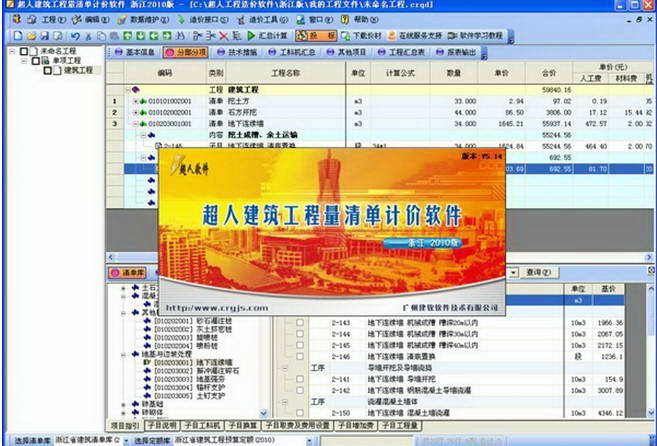The width and height of the screenshot is (657, 446).
Task: Toggle the 未命名工程 checkbox in the project tree
Action: [24, 51]
